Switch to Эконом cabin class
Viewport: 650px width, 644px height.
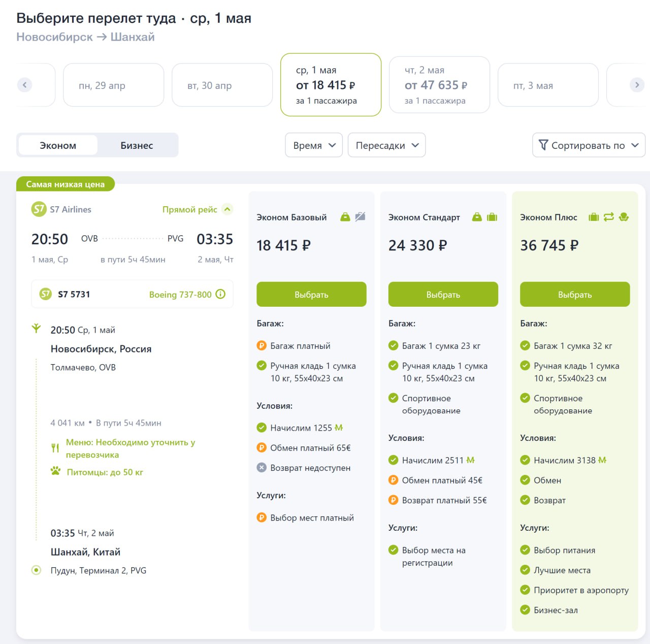coord(58,145)
